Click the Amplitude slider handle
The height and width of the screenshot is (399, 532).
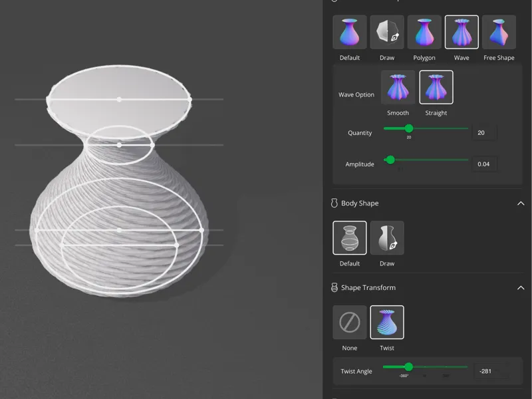click(390, 160)
